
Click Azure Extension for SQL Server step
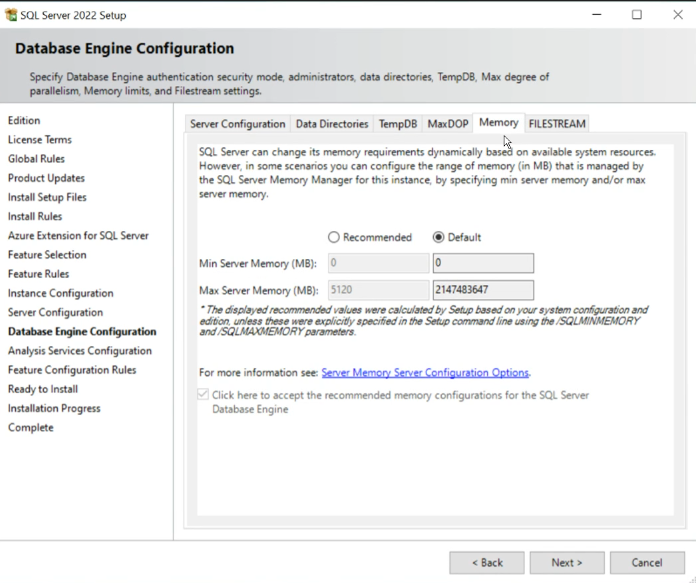[78, 236]
